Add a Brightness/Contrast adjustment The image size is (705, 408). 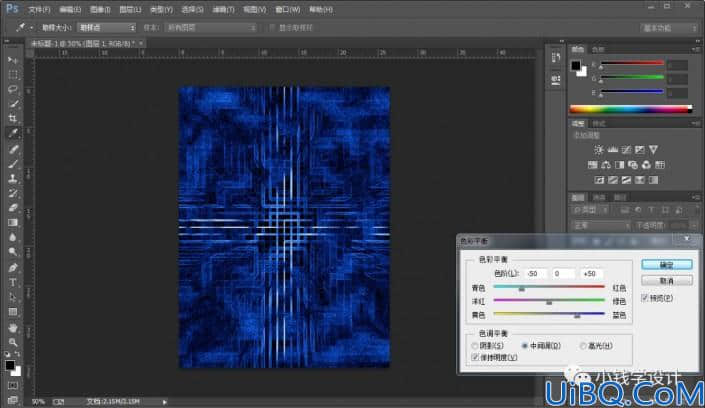click(598, 150)
